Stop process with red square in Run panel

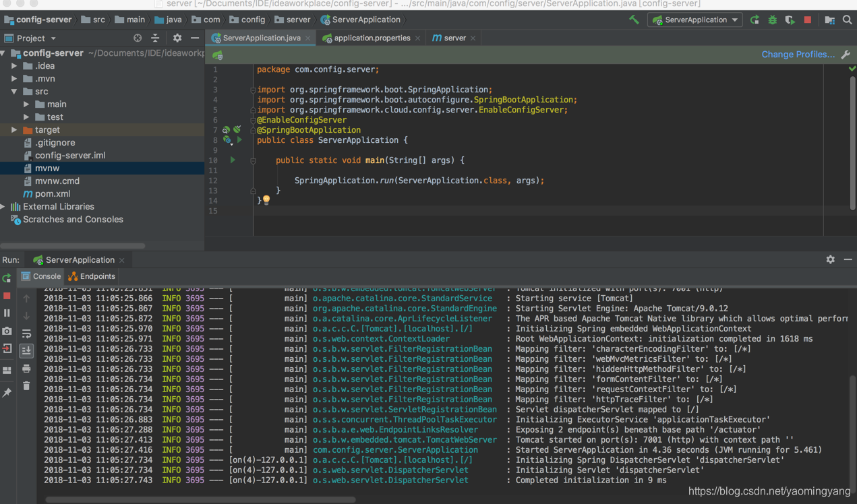click(x=7, y=296)
